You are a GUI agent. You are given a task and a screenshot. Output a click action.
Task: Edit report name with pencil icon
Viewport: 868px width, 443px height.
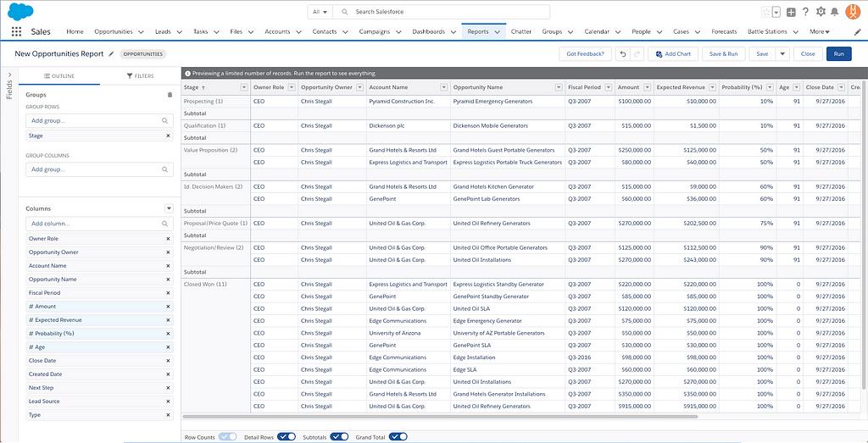111,53
